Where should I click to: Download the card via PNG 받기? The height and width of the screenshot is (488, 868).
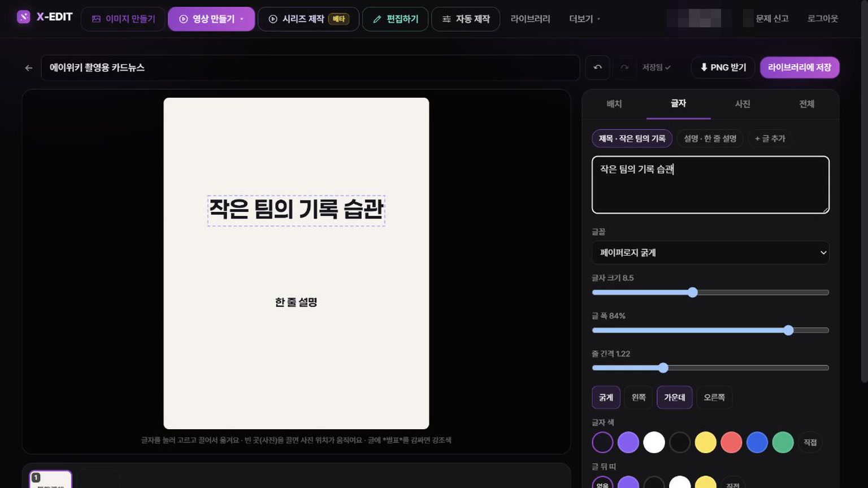coord(723,68)
